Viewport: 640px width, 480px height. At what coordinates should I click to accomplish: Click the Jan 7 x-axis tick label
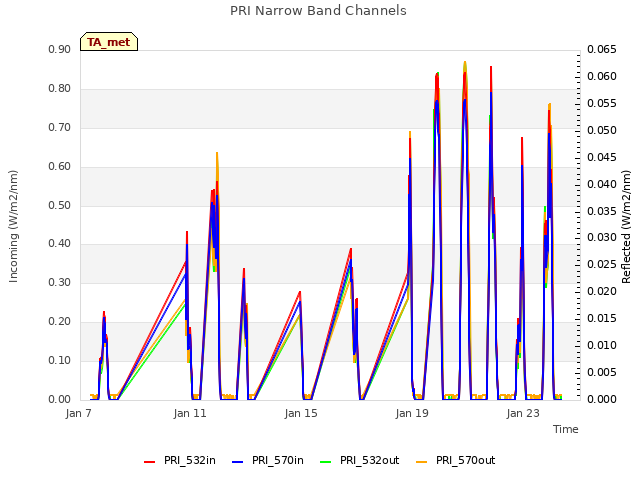point(78,413)
